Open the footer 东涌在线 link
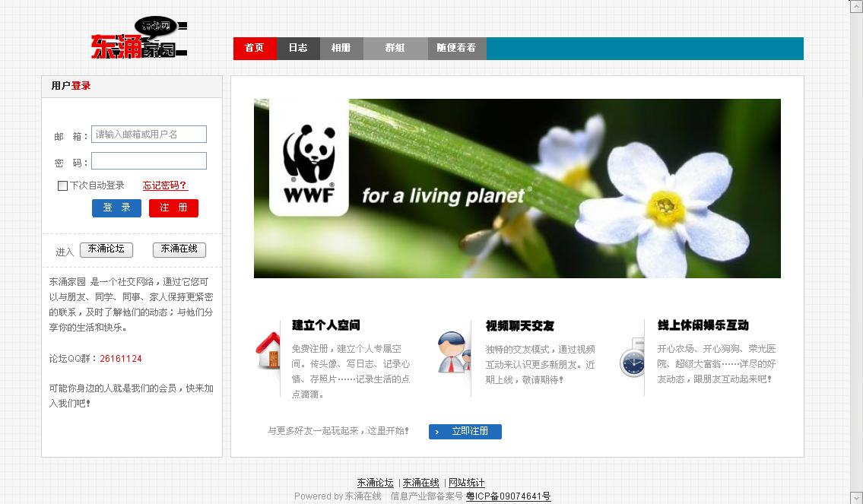Viewport: 863px width, 504px height. point(421,483)
